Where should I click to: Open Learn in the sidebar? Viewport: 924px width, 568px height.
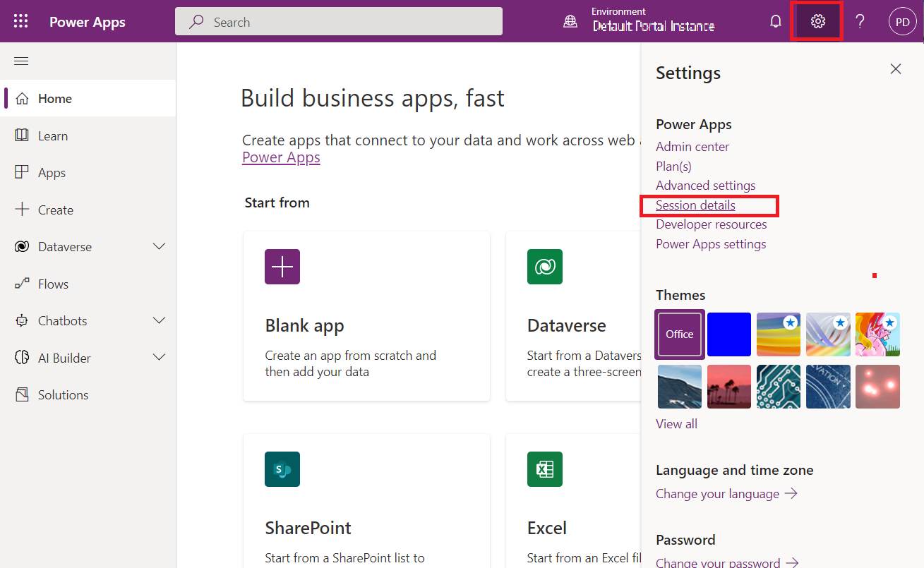tap(88, 135)
